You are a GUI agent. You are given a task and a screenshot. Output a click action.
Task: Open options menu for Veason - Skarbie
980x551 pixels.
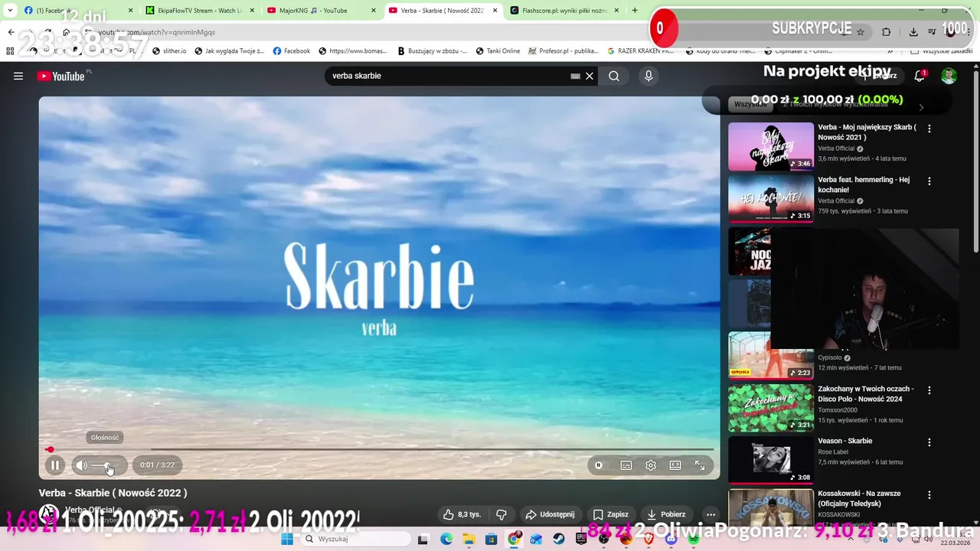click(929, 442)
